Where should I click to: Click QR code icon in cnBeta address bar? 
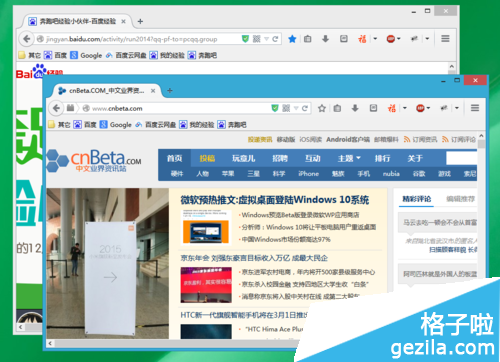(x=286, y=108)
